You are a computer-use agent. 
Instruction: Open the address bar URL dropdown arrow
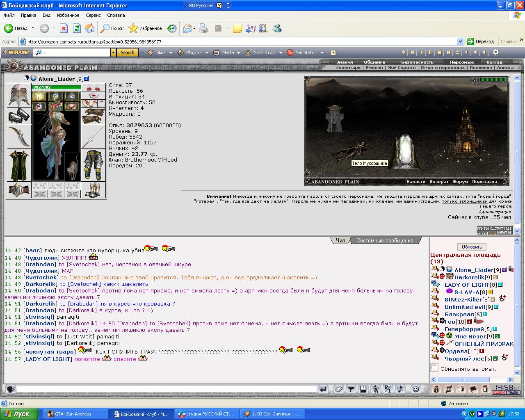460,41
